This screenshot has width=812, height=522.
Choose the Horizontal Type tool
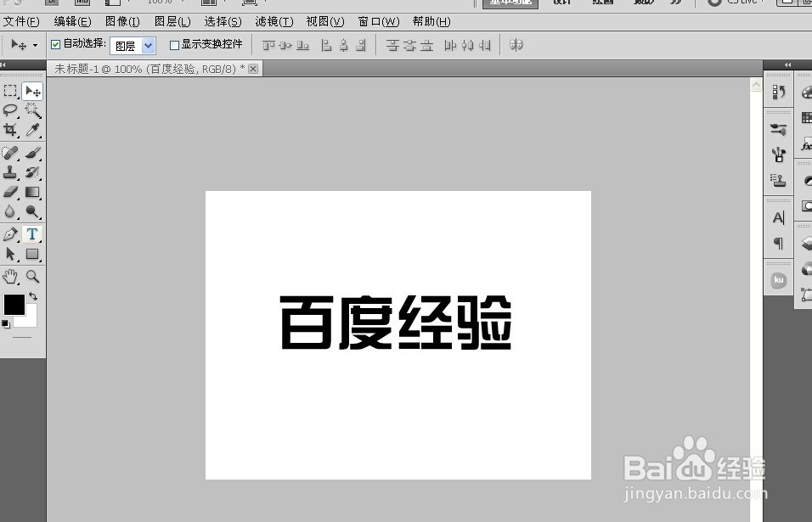[x=32, y=233]
